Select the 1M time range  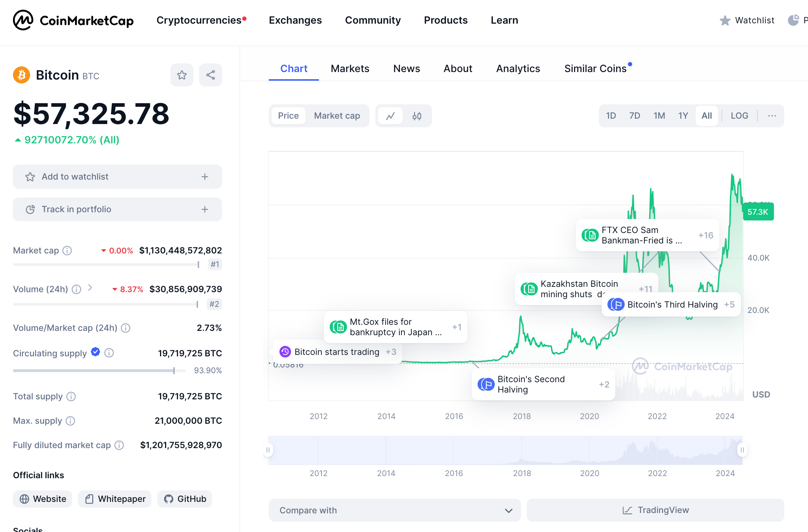(x=659, y=116)
